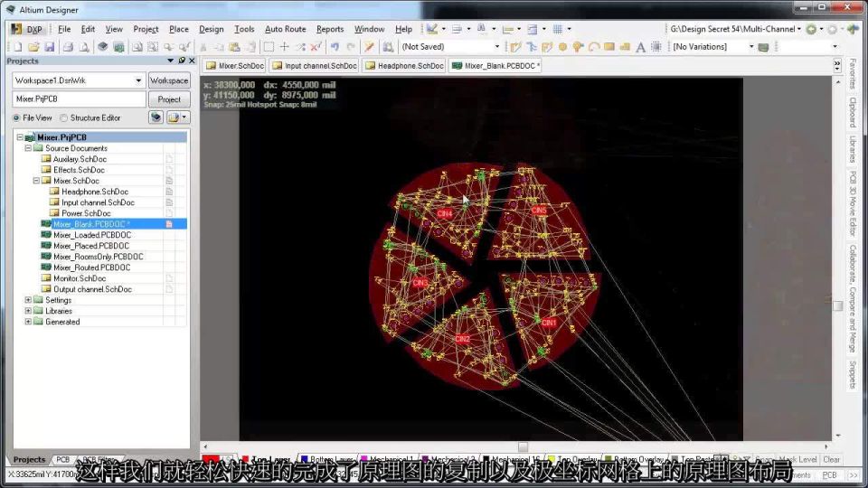The image size is (868, 488).
Task: Click the undo arrow icon
Action: [x=335, y=47]
